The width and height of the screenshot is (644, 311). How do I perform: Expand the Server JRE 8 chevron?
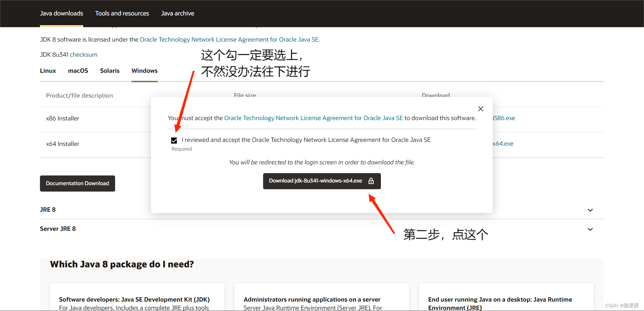(590, 229)
